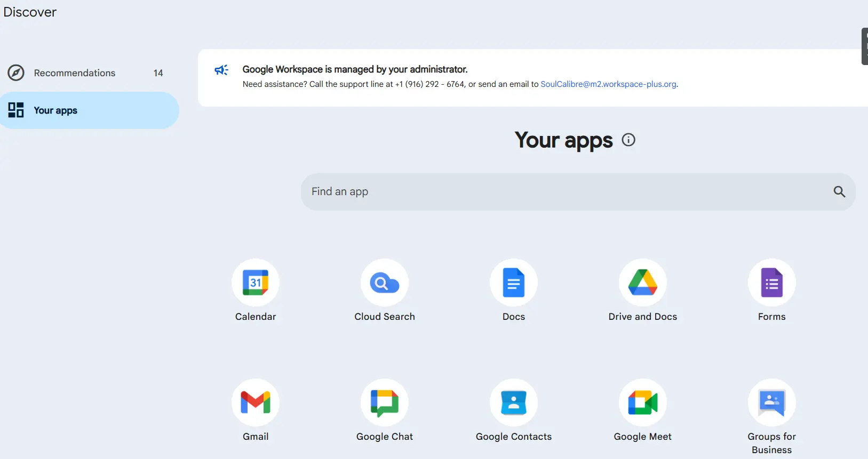Open the Google Contacts icon
868x459 pixels.
514,402
